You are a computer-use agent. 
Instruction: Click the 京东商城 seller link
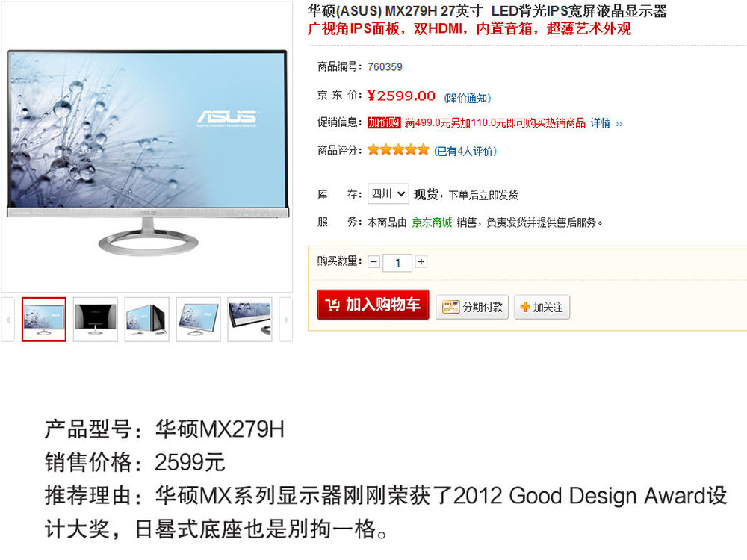432,223
